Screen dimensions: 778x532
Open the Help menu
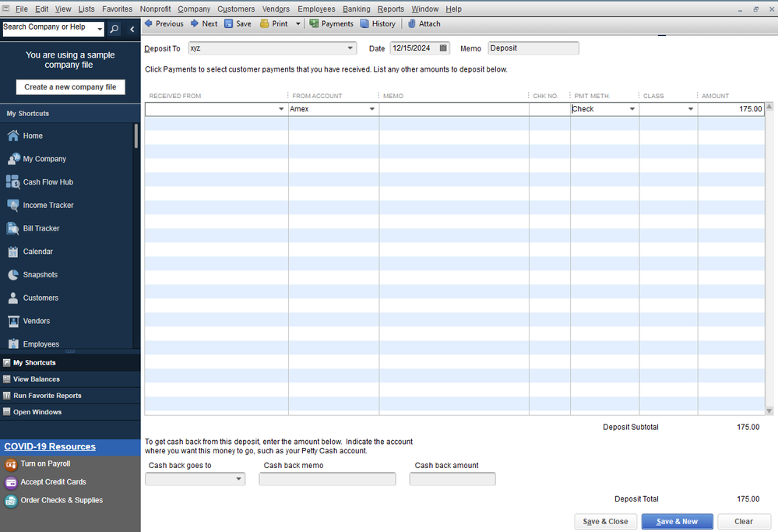coord(453,9)
